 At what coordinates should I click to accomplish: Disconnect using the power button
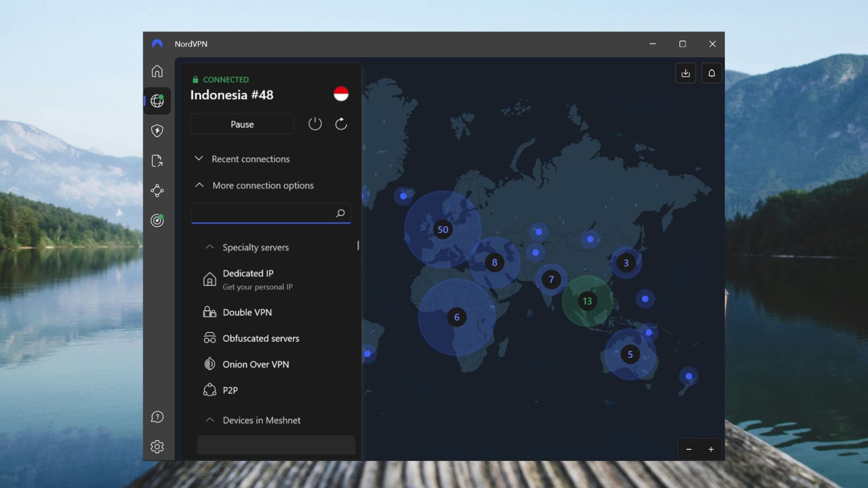click(315, 124)
